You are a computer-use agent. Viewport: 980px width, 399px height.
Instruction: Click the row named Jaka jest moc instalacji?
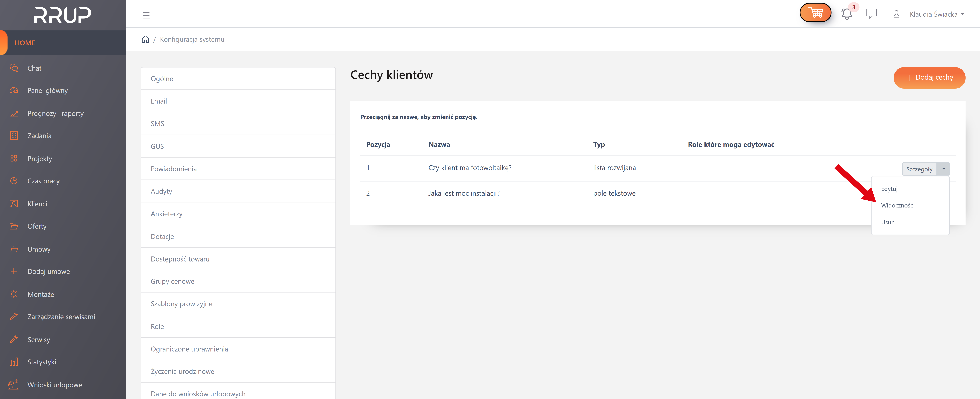click(464, 193)
